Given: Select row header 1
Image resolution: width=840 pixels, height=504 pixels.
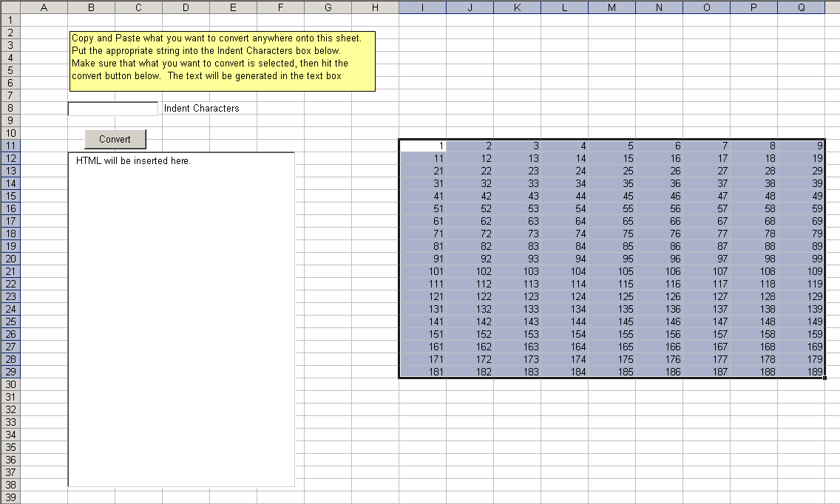Looking at the screenshot, I should coord(10,19).
